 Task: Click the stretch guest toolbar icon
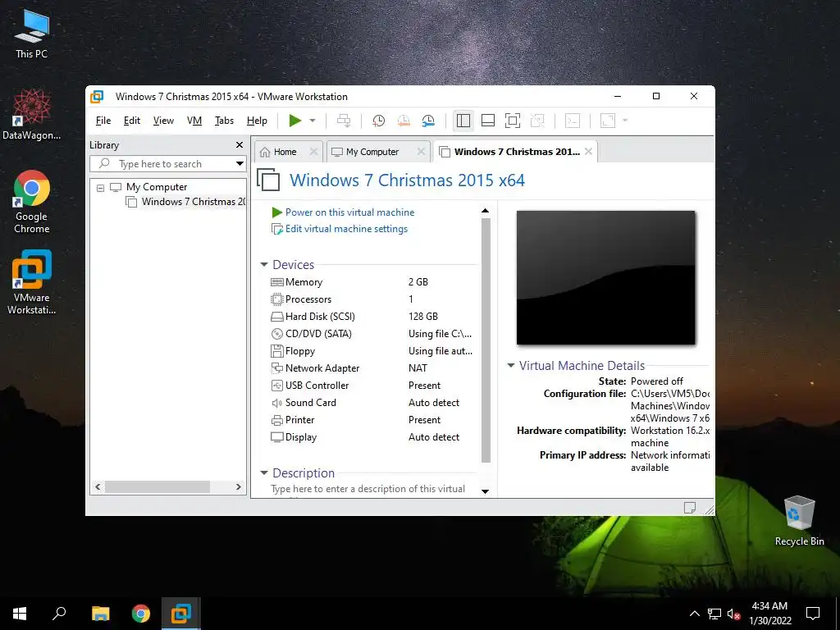tap(608, 121)
